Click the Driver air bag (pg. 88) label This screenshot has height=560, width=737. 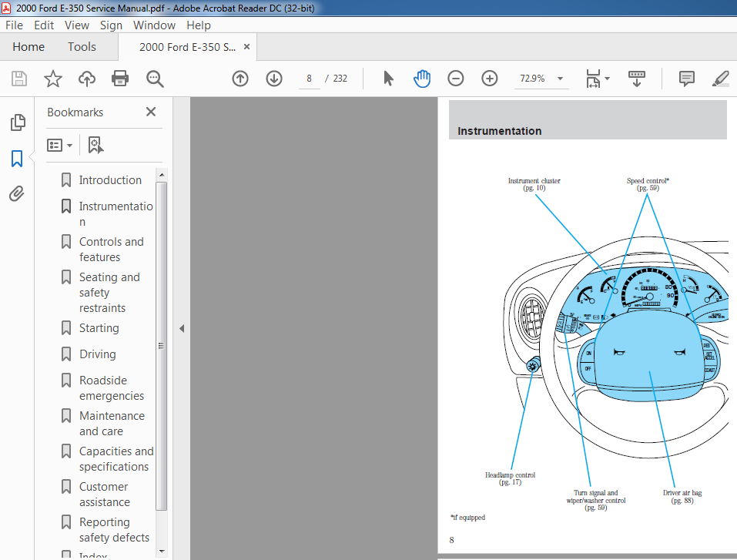pos(682,497)
